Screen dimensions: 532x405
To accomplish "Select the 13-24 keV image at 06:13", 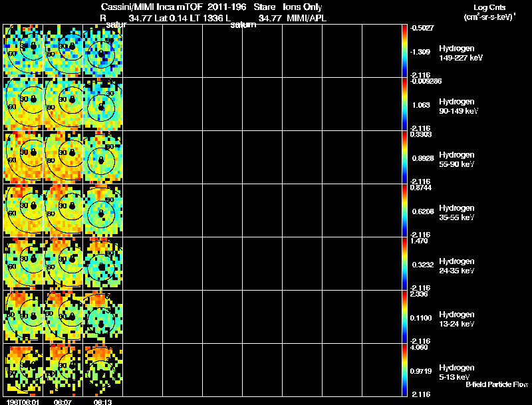I will pyautogui.click(x=103, y=317).
